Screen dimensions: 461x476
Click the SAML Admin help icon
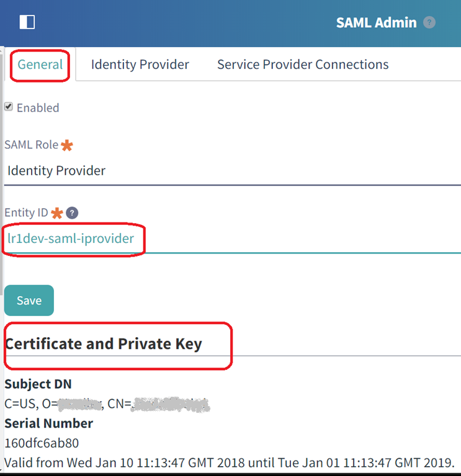(429, 22)
